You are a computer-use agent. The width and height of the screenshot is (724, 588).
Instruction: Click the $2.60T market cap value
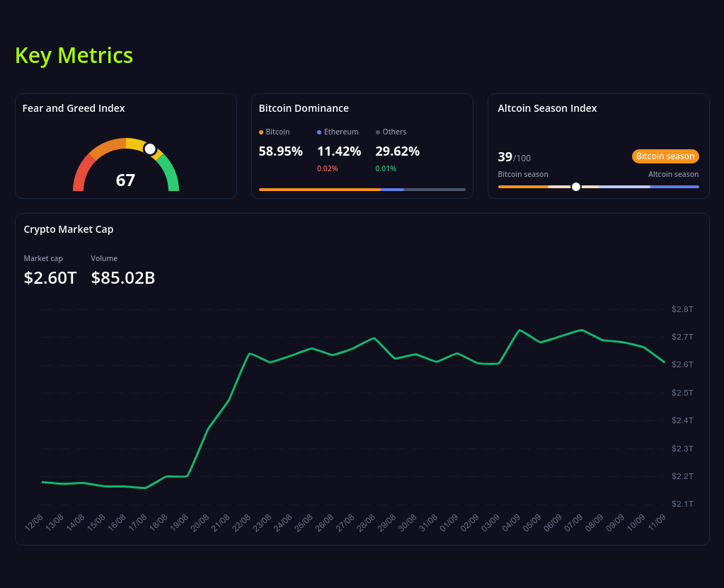click(x=50, y=278)
